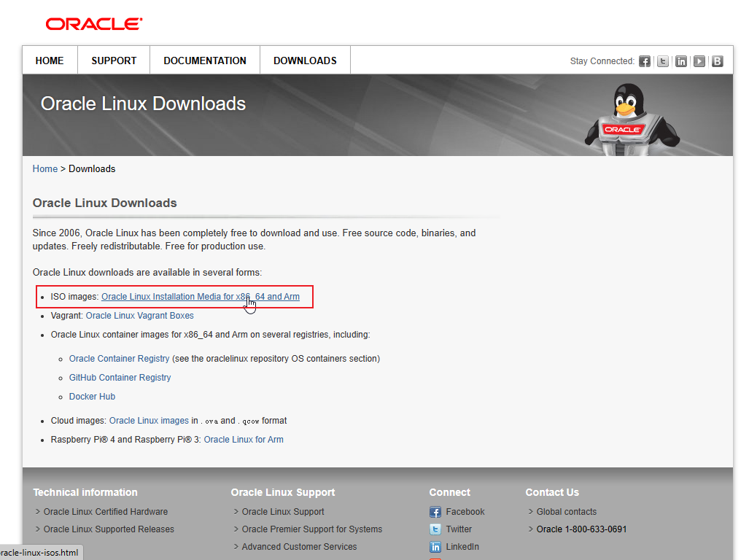Screen dimensions: 749x560
Task: Click the 'Contact Us' footer heading
Action: pyautogui.click(x=552, y=492)
